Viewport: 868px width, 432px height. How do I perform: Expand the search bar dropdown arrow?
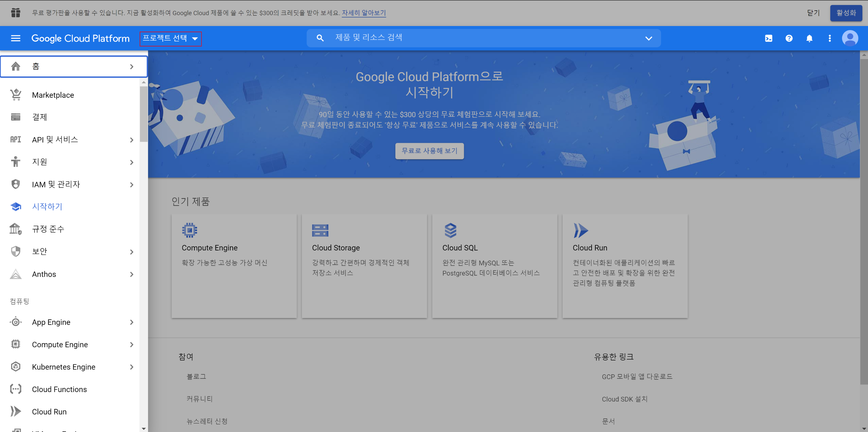[x=649, y=38]
